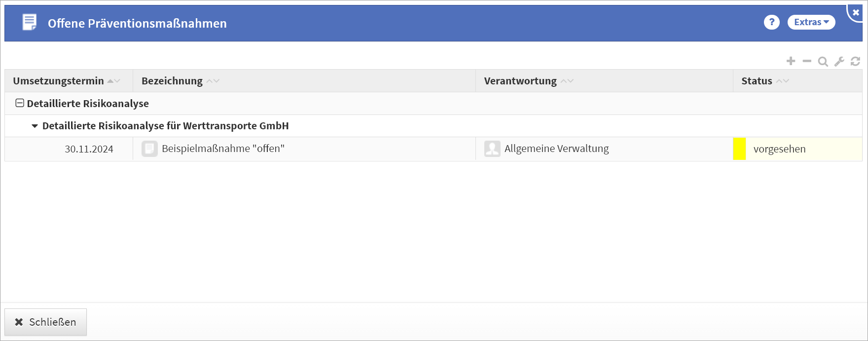Open the Beispielmaßnahme "offen" entry
Screen dimensions: 868x341
tap(223, 149)
